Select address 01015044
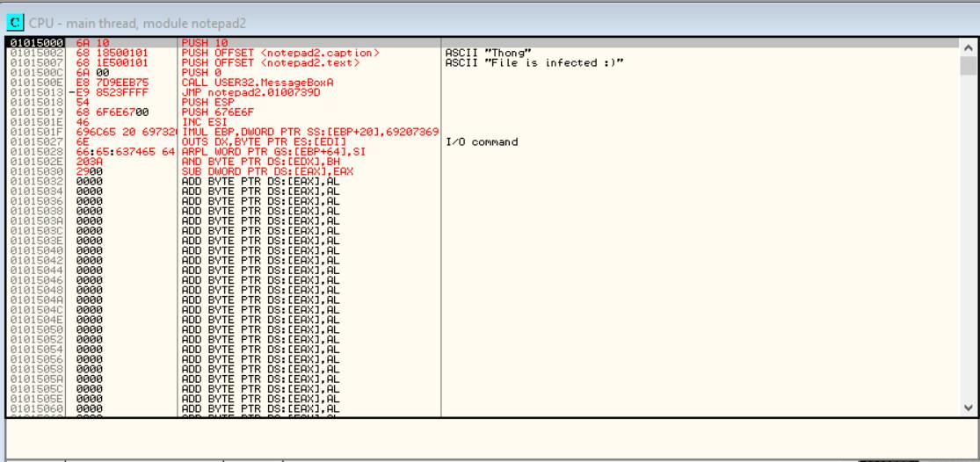The image size is (980, 462). [x=36, y=271]
